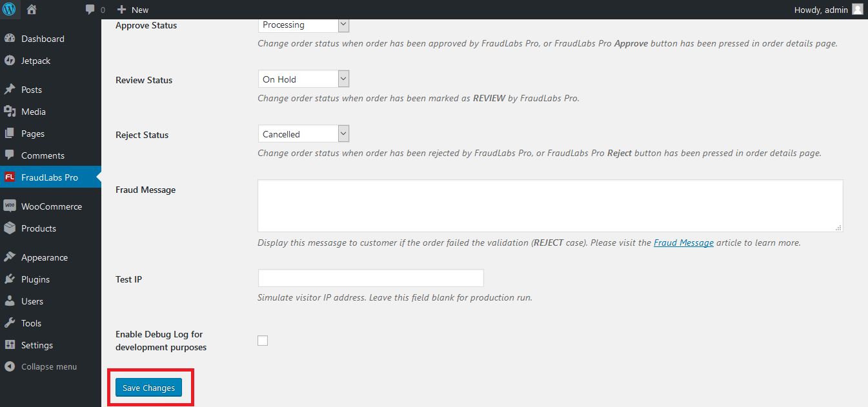The image size is (868, 407).
Task: Open Plugins menu label
Action: click(x=35, y=279)
